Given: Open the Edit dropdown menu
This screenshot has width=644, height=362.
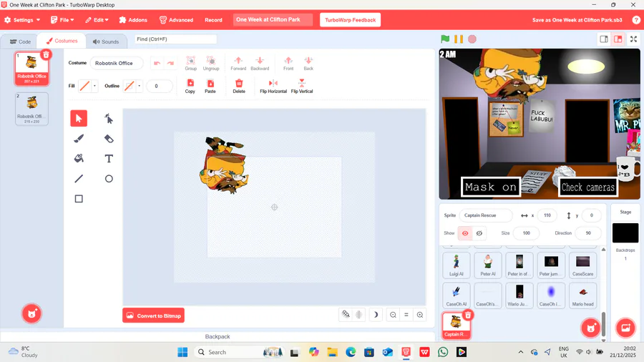Looking at the screenshot, I should [x=97, y=20].
